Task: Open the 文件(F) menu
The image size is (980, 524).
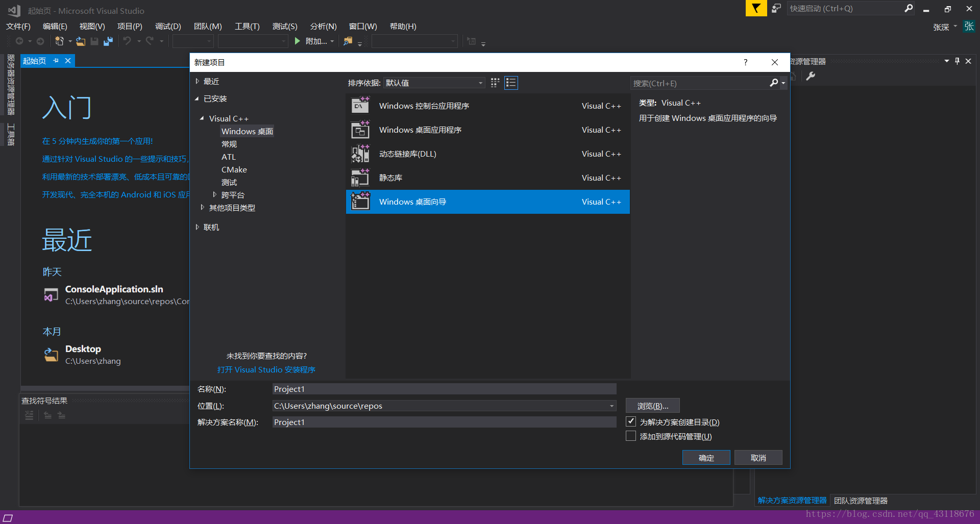Action: click(x=18, y=27)
